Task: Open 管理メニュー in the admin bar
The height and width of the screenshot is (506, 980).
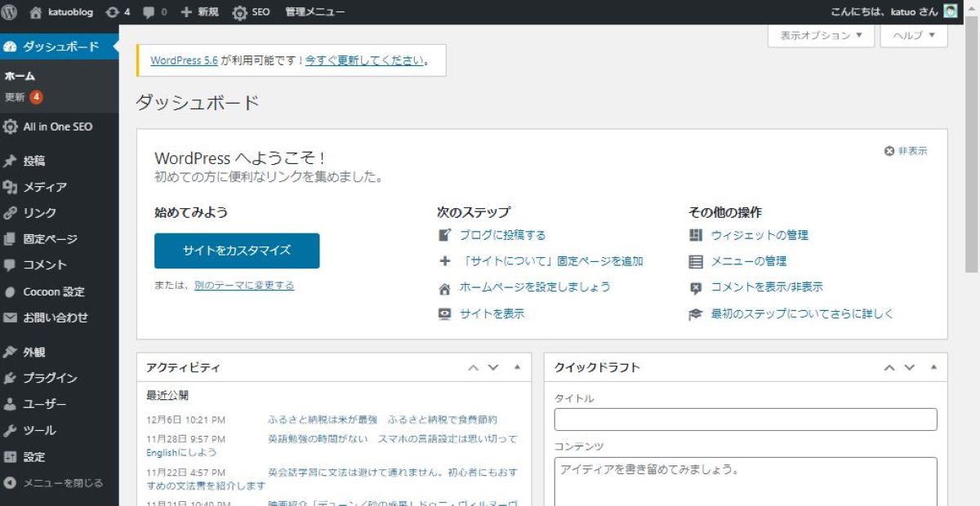Action: point(315,12)
